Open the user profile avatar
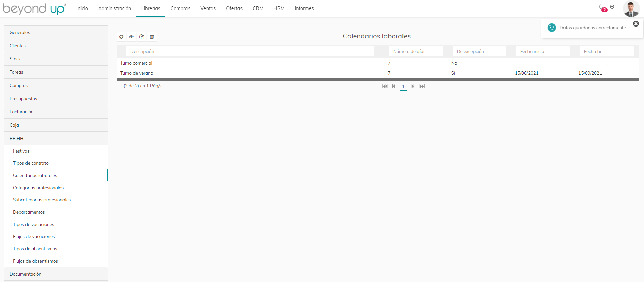The image size is (644, 282). click(x=631, y=8)
